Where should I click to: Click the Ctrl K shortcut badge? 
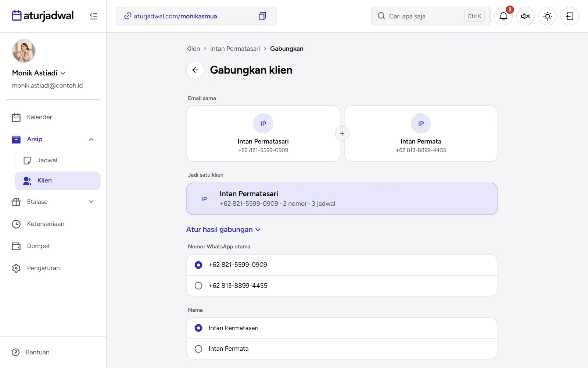474,16
